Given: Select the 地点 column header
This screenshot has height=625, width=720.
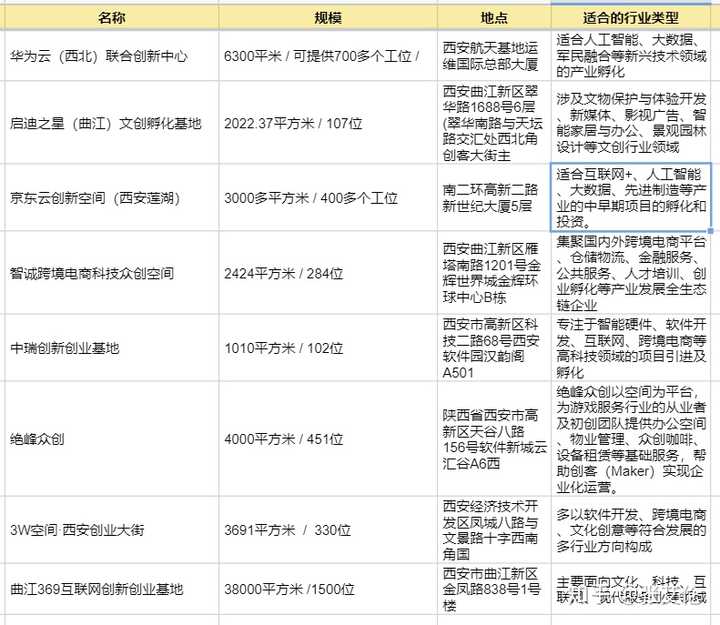Looking at the screenshot, I should (x=494, y=18).
